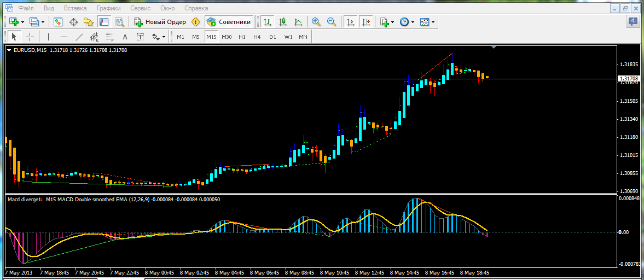Select the Fibonacci retracement tool
The height and width of the screenshot is (280, 644).
109,37
